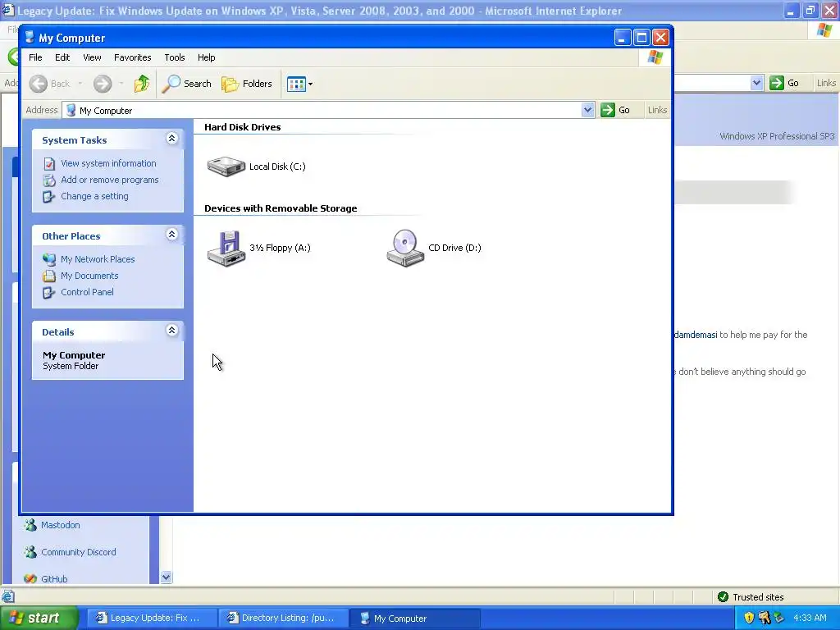Click Trusted sites status bar indicator
This screenshot has width=840, height=630.
click(750, 597)
